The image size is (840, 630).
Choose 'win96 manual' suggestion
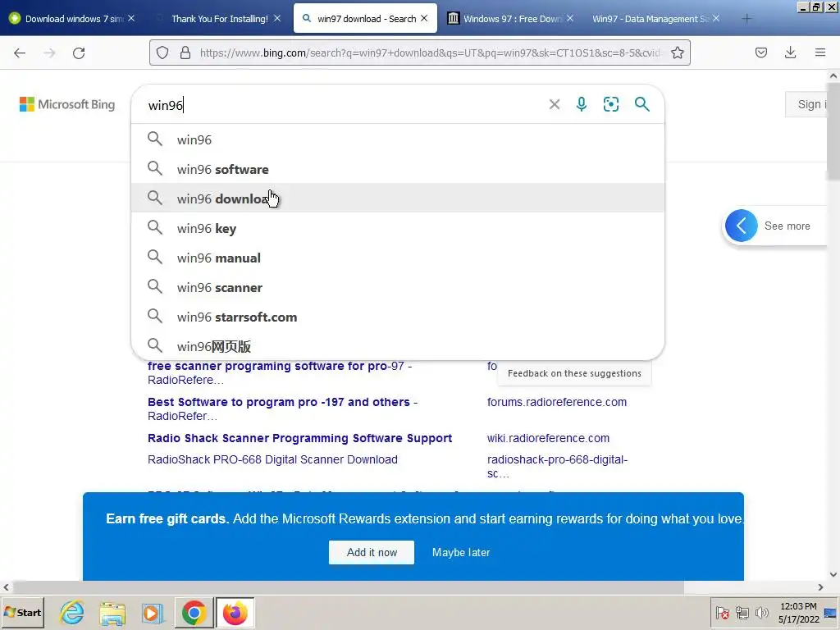(x=398, y=258)
